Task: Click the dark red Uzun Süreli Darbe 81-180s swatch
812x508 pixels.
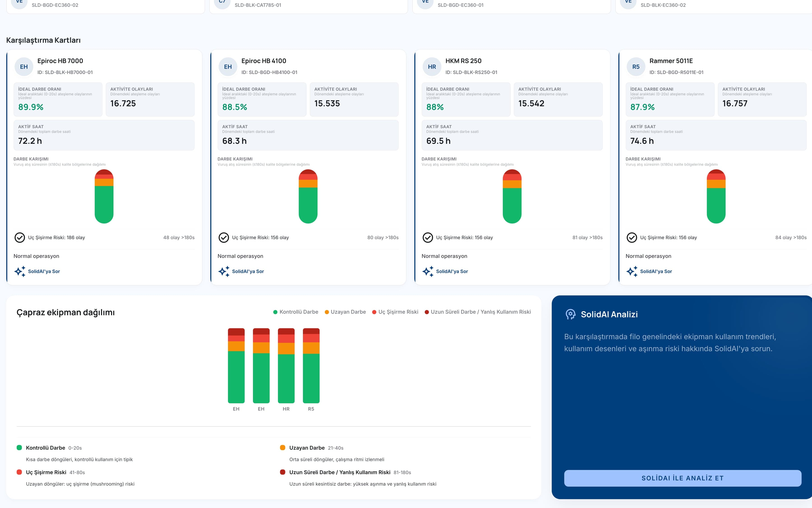Action: [x=283, y=472]
